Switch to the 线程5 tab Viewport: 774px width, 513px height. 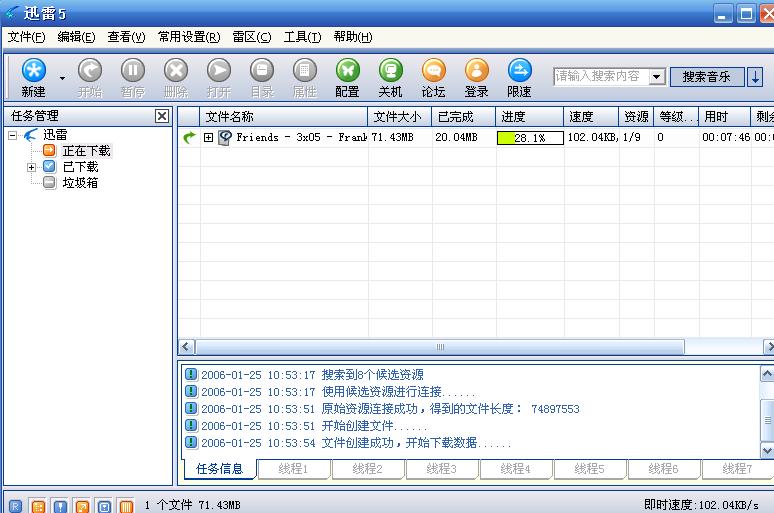pyautogui.click(x=590, y=469)
